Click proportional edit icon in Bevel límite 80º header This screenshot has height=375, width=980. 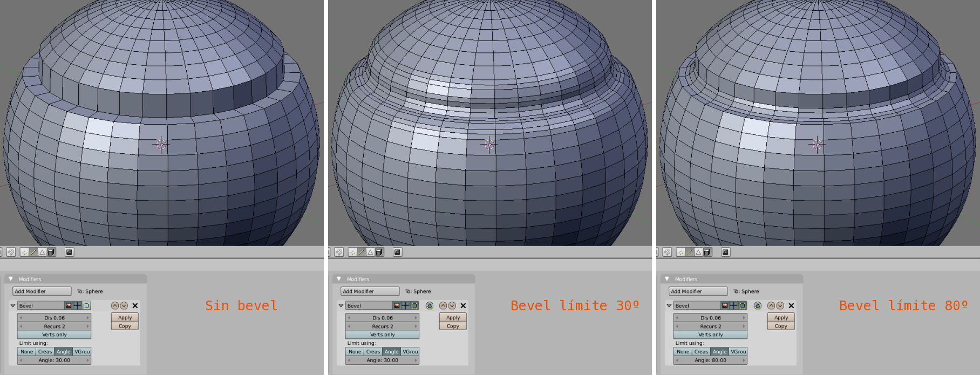667,252
